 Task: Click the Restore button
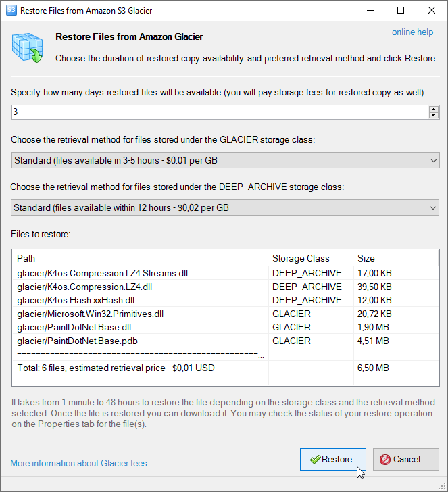pos(333,460)
